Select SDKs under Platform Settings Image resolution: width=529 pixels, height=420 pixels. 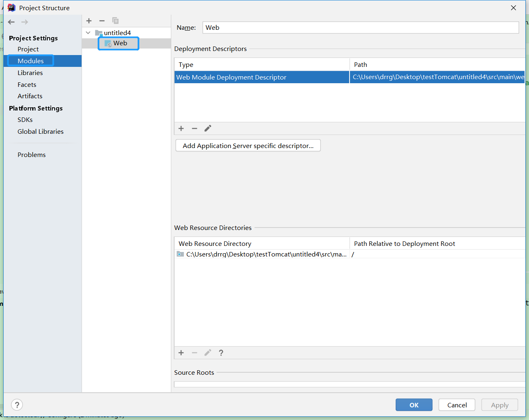[25, 119]
